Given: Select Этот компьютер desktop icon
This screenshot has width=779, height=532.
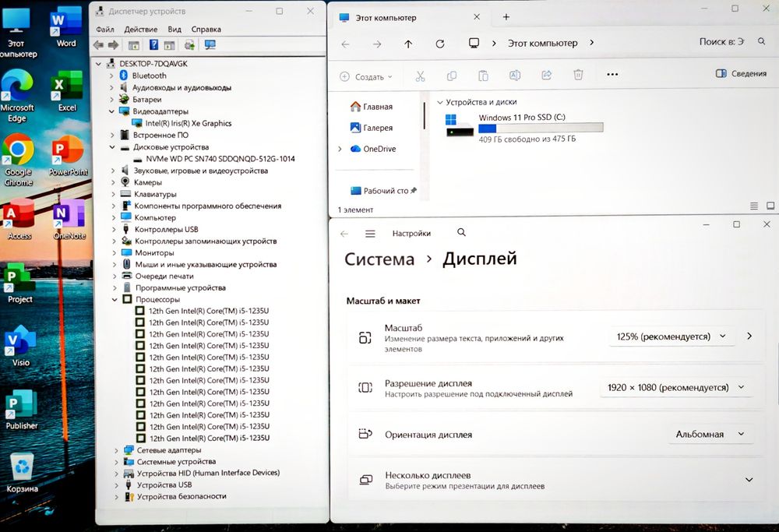Looking at the screenshot, I should pos(17,32).
